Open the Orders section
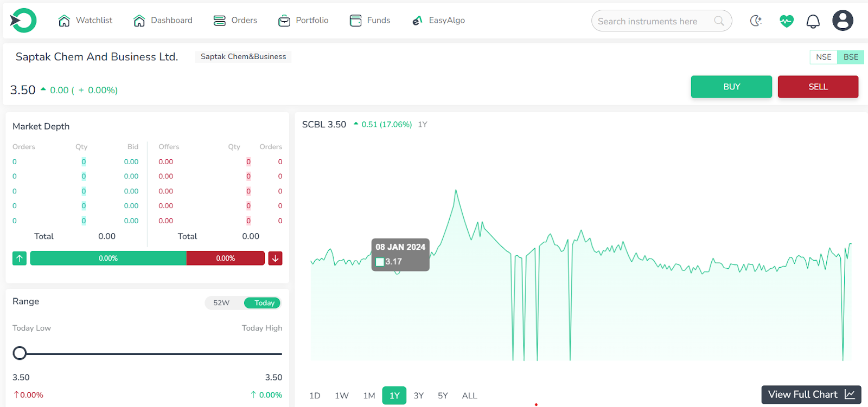 (235, 21)
